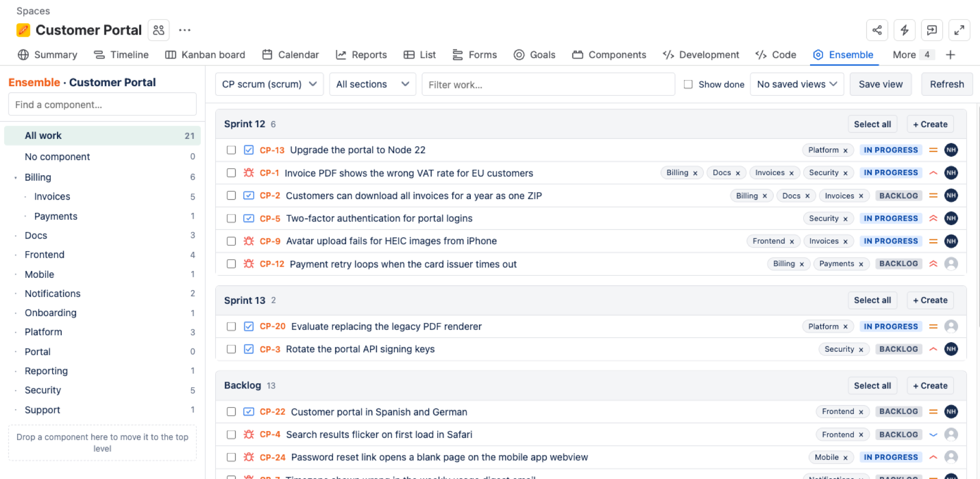The width and height of the screenshot is (980, 479).
Task: Tick the checkbox for CP-22
Action: click(231, 411)
